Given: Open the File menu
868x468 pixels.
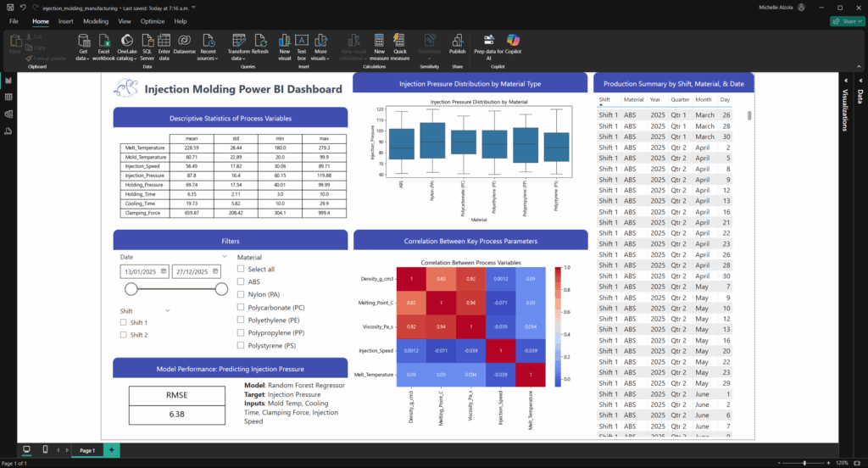Looking at the screenshot, I should 14,20.
